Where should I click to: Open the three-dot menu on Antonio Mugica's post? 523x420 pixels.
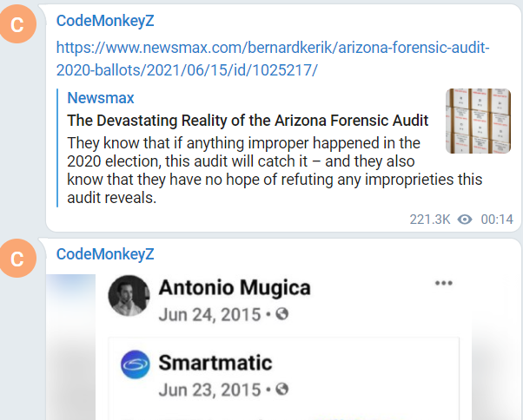tap(444, 284)
